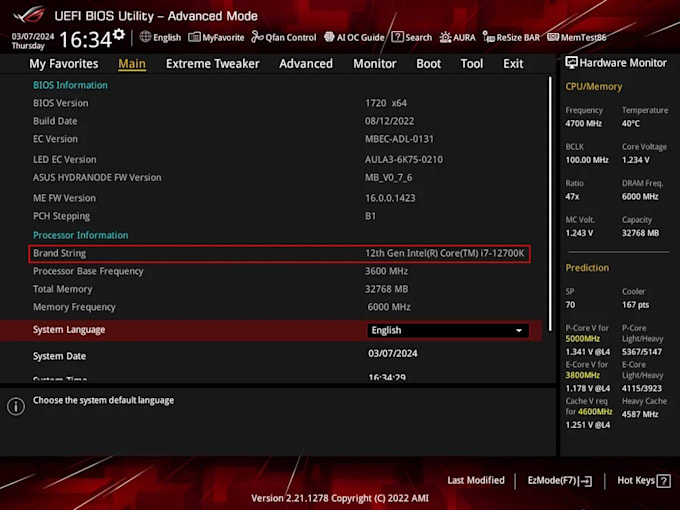680x510 pixels.
Task: Select the Exit tab
Action: click(x=513, y=64)
